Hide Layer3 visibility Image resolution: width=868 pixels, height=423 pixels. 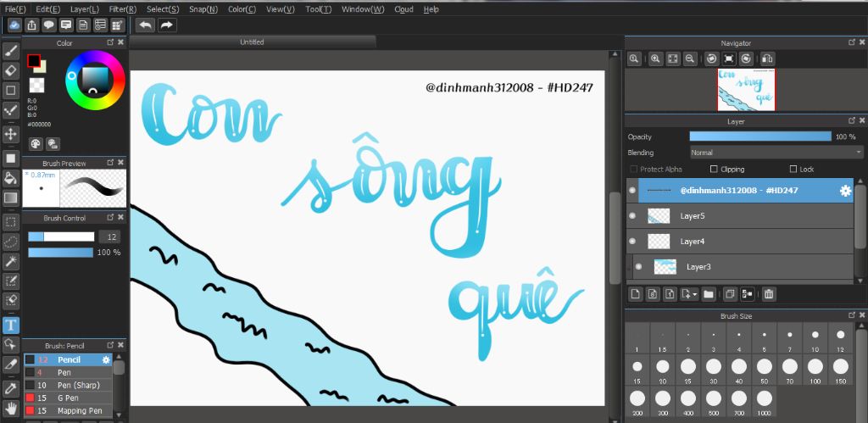[638, 267]
